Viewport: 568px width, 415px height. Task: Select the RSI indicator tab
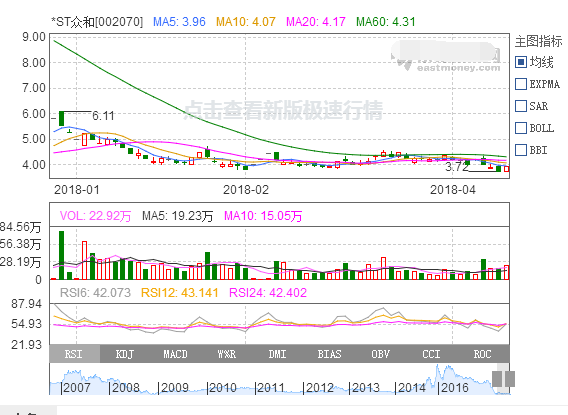(x=74, y=354)
